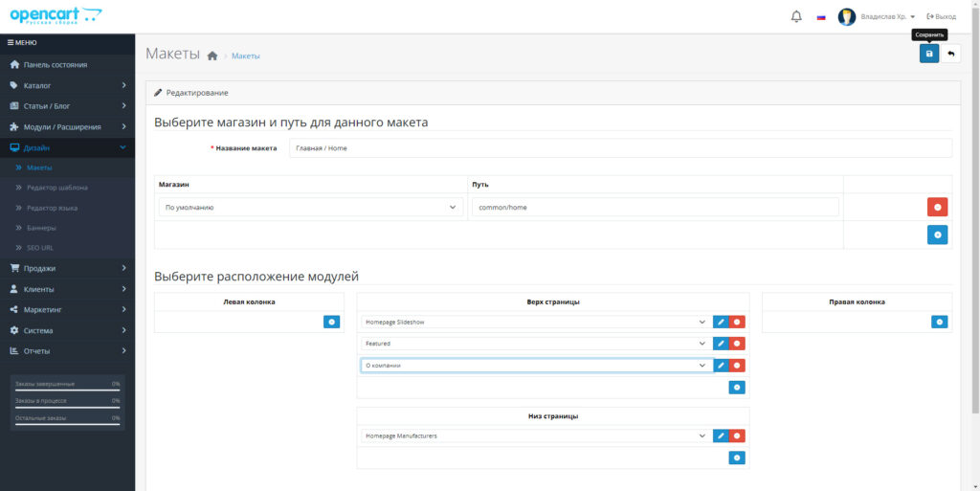This screenshot has width=980, height=491.
Task: Click the back arrow button beside Save
Action: click(950, 54)
